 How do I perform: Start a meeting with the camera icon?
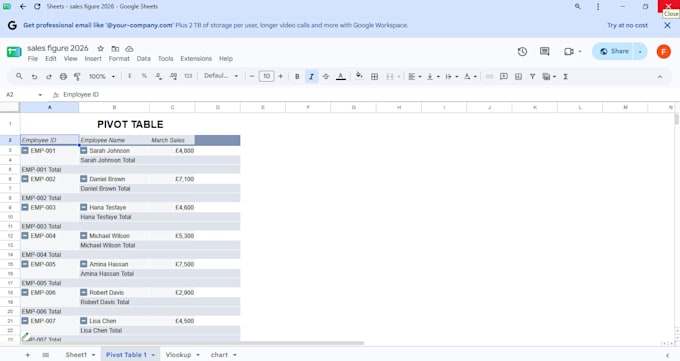coord(569,52)
